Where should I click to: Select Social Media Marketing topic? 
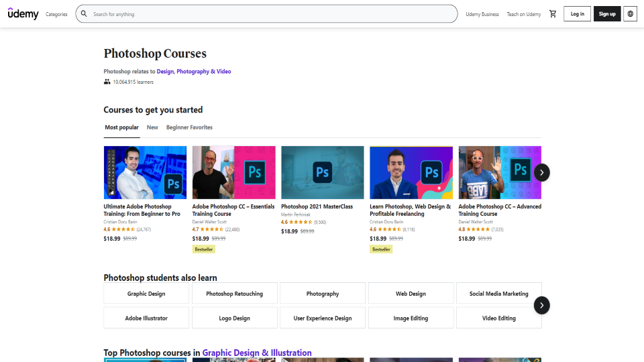click(498, 294)
